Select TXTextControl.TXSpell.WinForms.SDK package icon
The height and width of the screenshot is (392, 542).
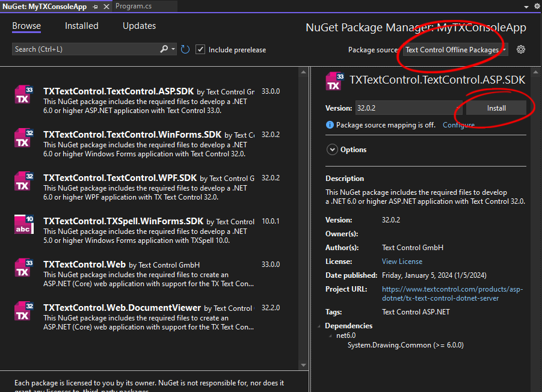point(24,224)
